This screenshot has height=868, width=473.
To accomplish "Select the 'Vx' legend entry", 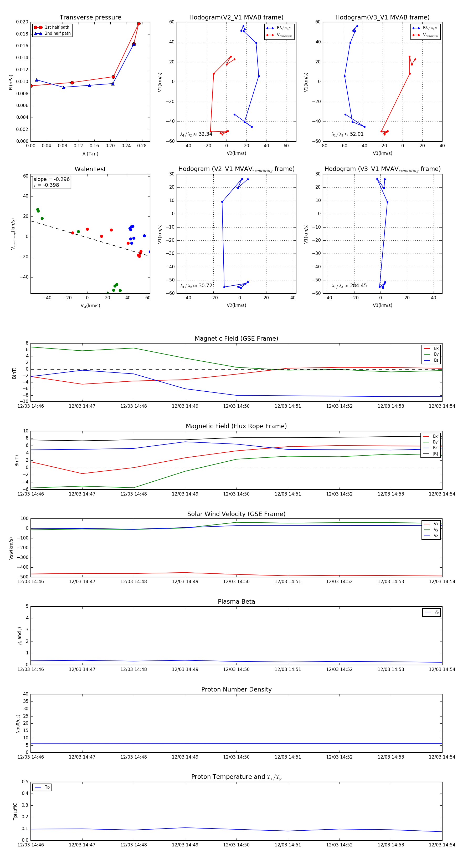I will pyautogui.click(x=431, y=524).
